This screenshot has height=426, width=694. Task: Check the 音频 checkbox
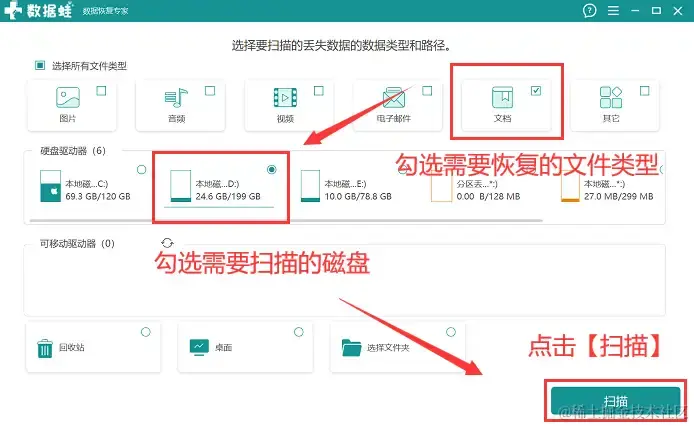[x=210, y=91]
